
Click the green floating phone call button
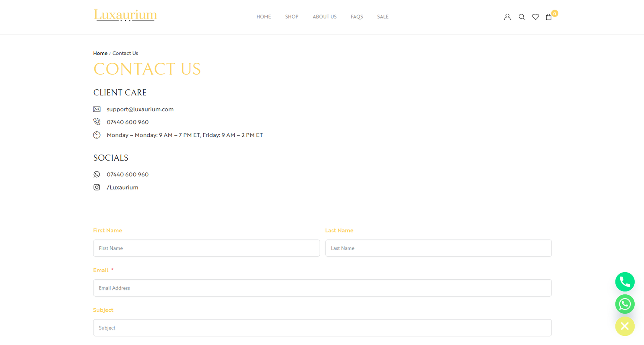point(625,282)
